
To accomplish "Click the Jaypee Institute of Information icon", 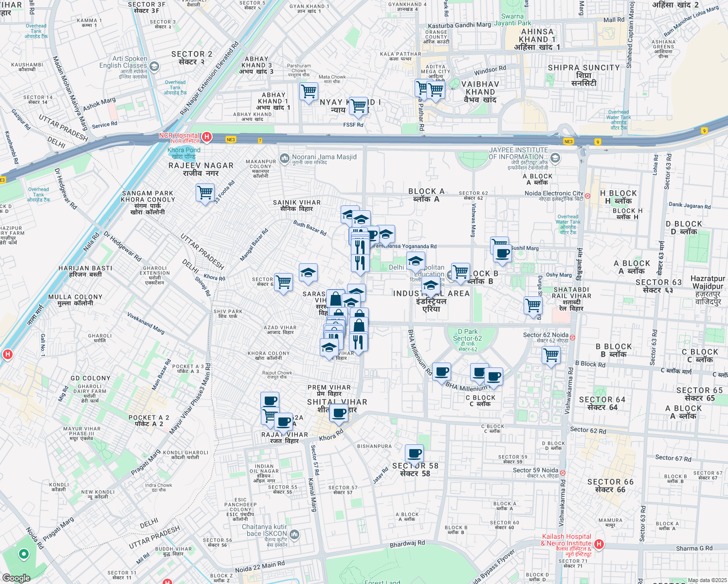I will (555, 159).
